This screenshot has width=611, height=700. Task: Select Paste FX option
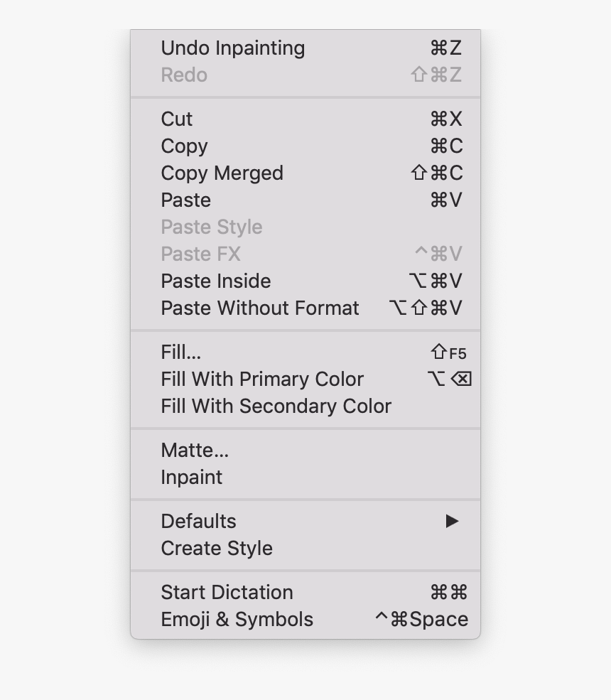click(200, 254)
